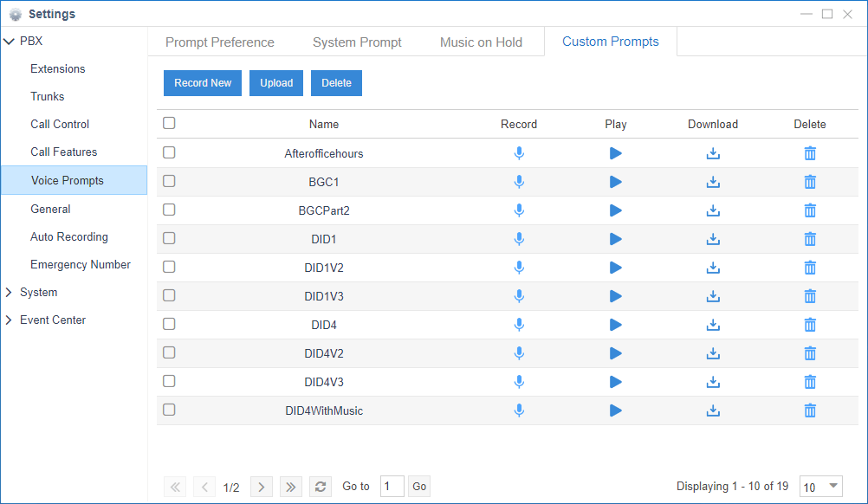The image size is (868, 504).
Task: Play the DID1 prompt
Action: point(616,239)
